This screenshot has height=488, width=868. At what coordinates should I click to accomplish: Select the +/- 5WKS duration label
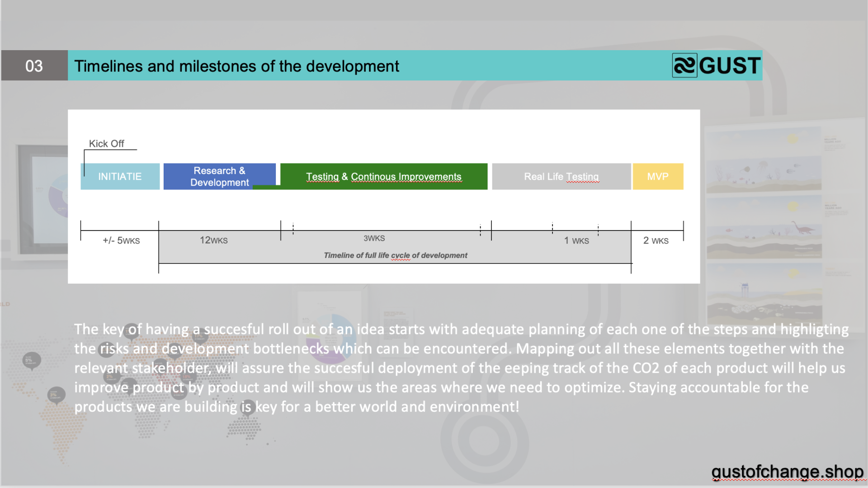121,240
